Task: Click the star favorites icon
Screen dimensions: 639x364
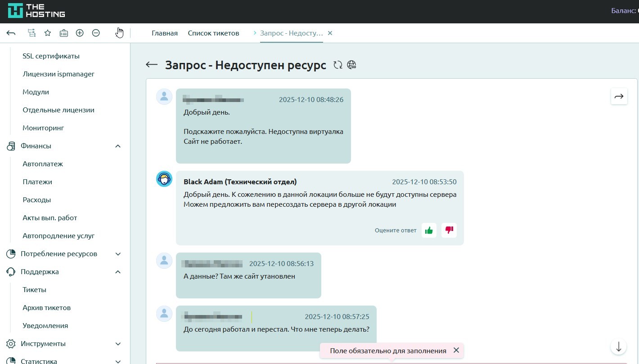Action: (47, 33)
